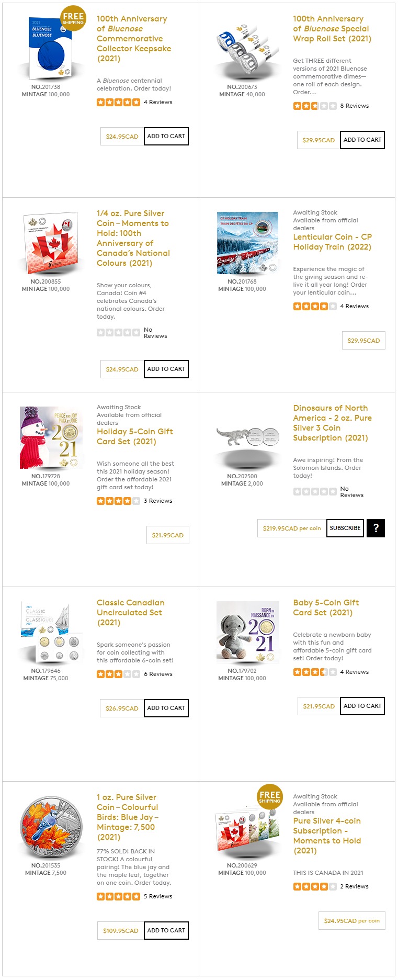Click the star rating of Classic Canadian Uncirculated Set
The image size is (398, 980).
118,674
